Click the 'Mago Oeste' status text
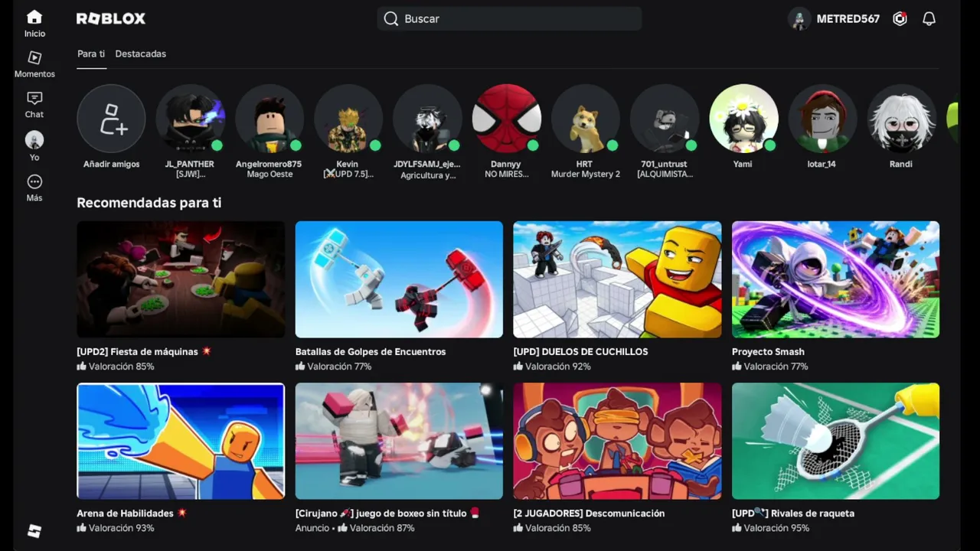The image size is (980, 551). tap(269, 174)
